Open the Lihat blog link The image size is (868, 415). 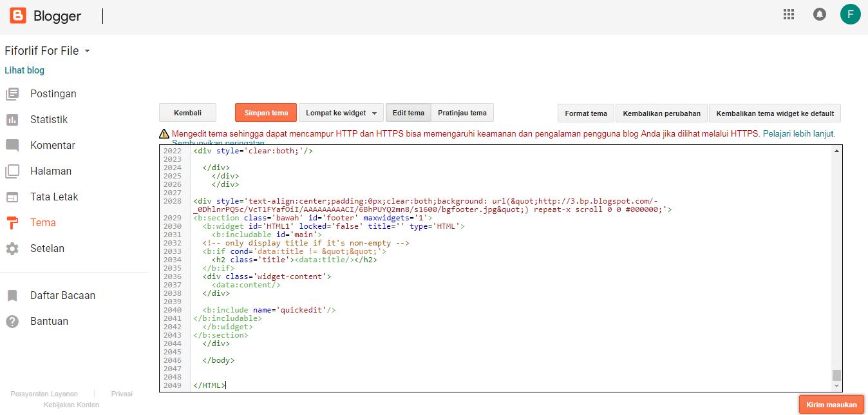24,70
